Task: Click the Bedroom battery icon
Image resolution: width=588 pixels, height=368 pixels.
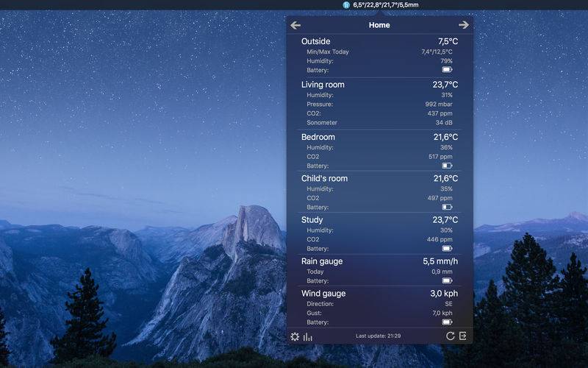Action: [x=447, y=166]
